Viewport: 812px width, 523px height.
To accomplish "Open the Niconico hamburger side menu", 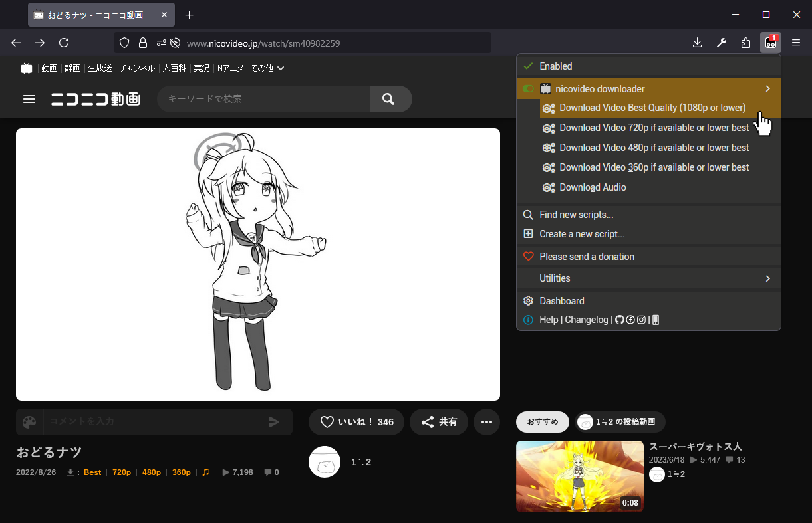I will point(29,99).
